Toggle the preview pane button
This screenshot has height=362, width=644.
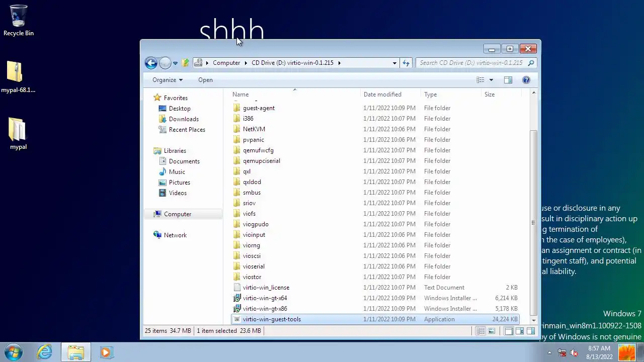point(508,80)
